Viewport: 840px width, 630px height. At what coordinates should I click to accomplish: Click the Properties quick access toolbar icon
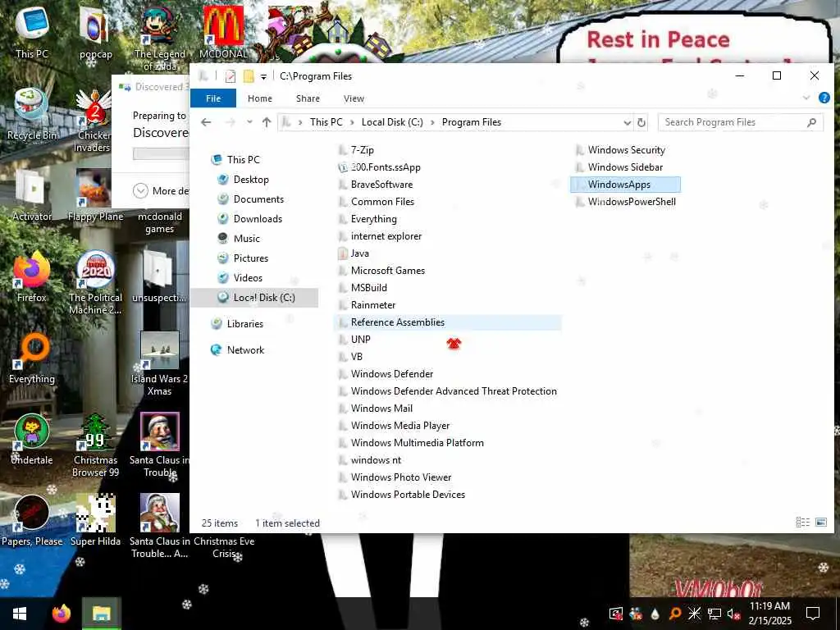click(231, 76)
